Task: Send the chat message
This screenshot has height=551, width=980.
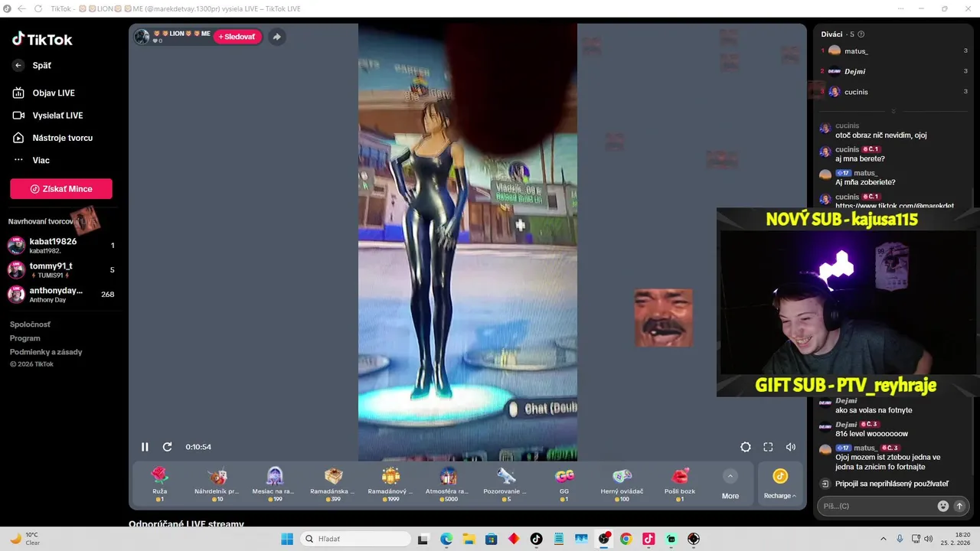Action: pos(959,506)
